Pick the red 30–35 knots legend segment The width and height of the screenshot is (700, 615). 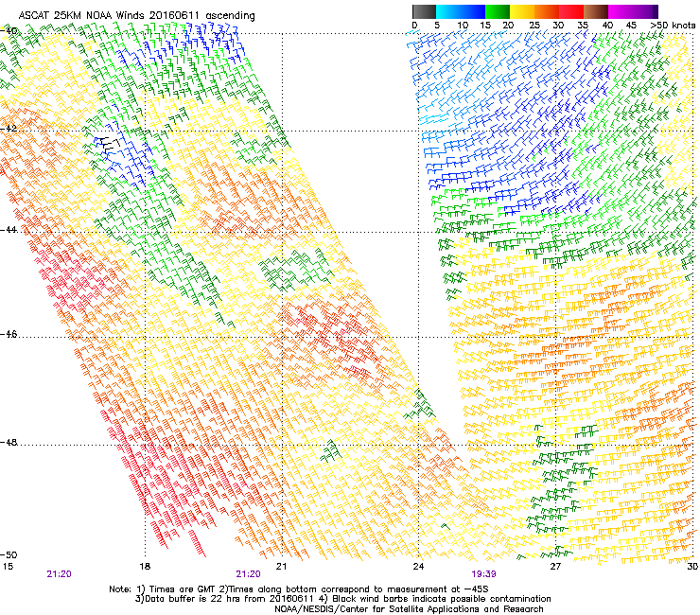tap(571, 11)
